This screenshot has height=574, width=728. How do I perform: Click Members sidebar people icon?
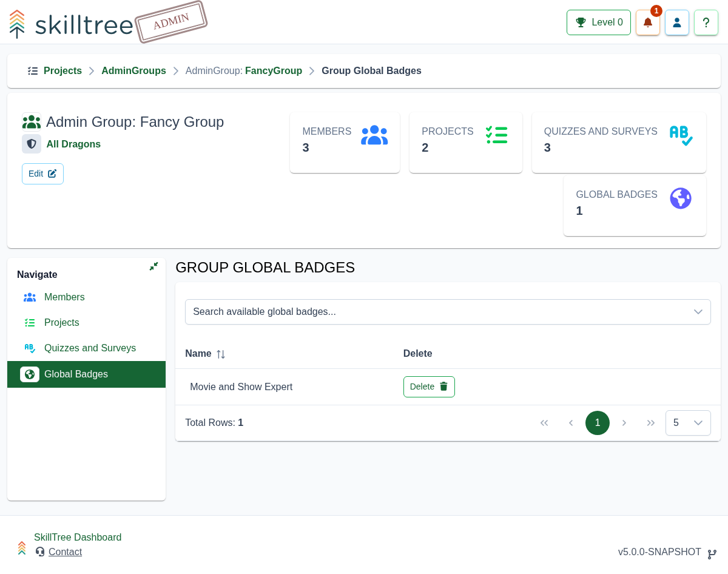(30, 297)
